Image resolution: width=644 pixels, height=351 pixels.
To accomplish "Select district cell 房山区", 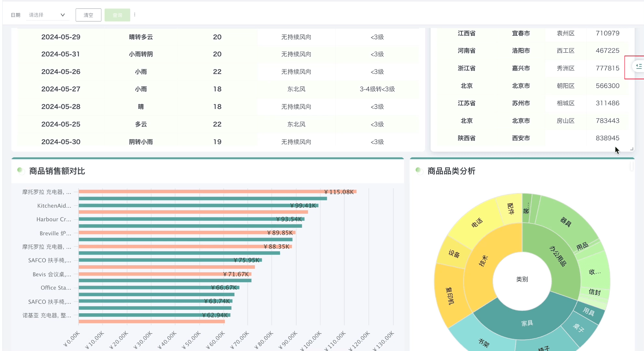I will pos(566,121).
